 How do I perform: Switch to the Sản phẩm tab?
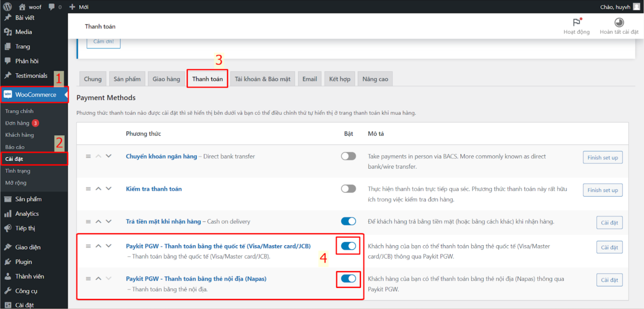coord(127,79)
